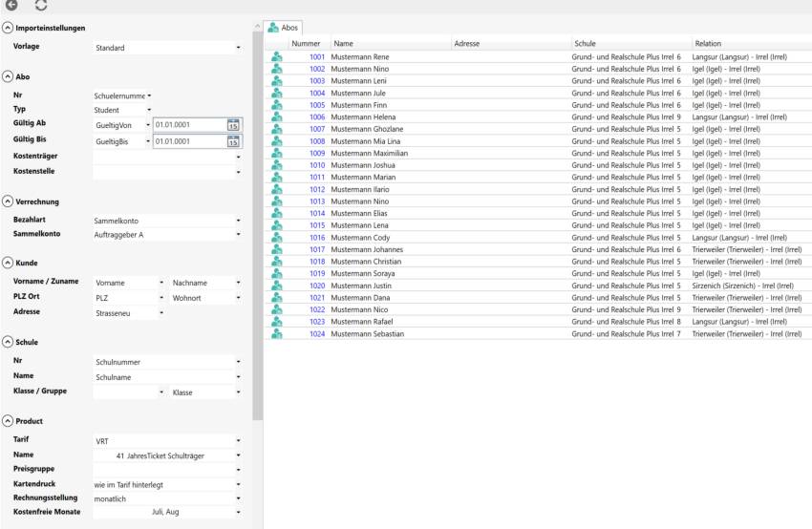Click the subscriber icon for row 1010
The width and height of the screenshot is (812, 529).
click(277, 165)
